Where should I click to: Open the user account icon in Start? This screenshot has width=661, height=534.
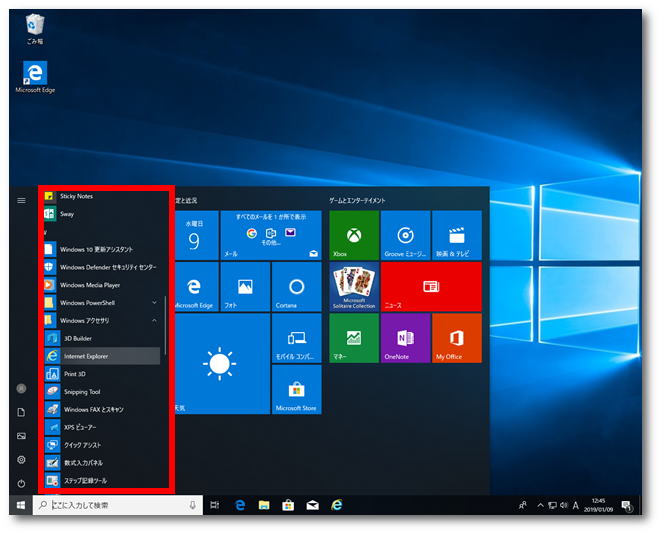pyautogui.click(x=21, y=389)
